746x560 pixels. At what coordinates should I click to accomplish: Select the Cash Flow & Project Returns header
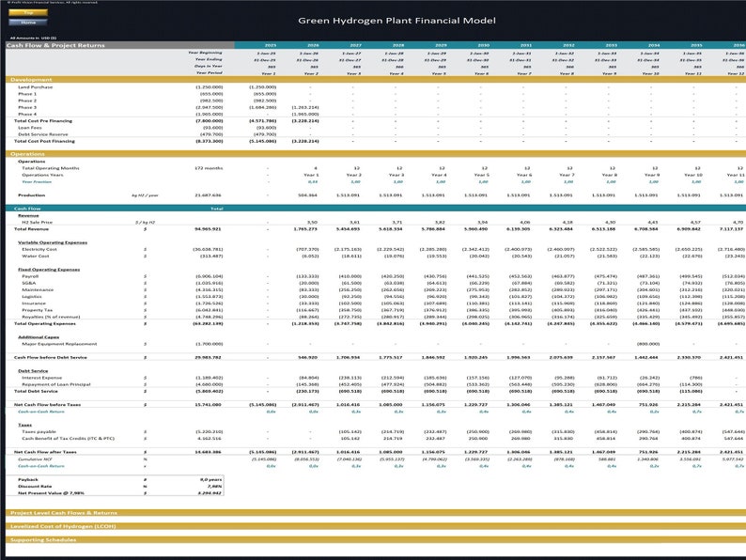[x=120, y=45]
